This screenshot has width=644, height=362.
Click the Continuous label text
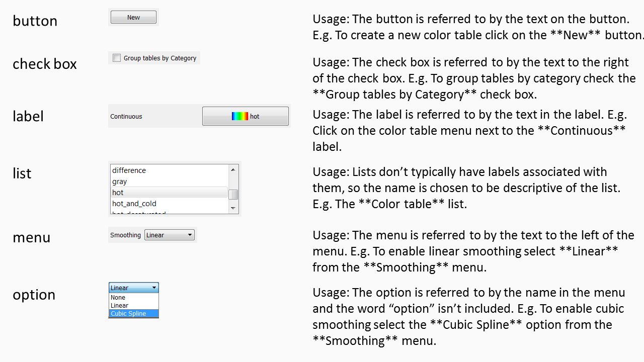(x=126, y=117)
